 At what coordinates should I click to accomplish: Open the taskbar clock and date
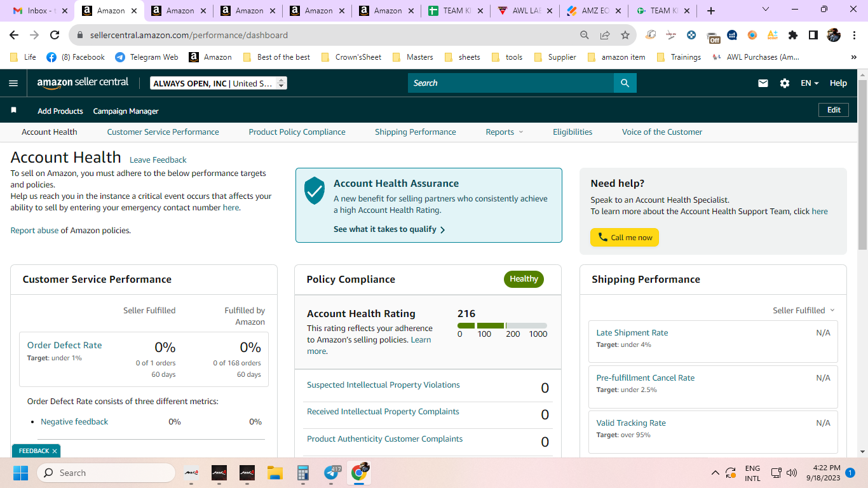point(823,473)
